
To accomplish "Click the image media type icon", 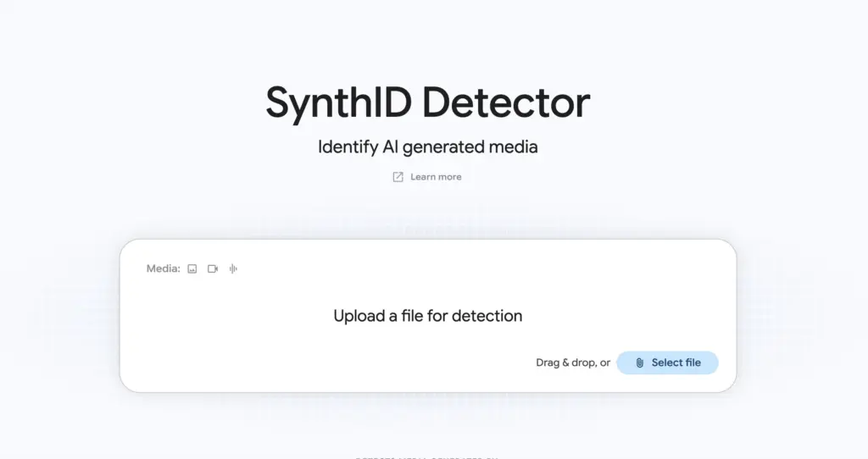I will tap(192, 268).
